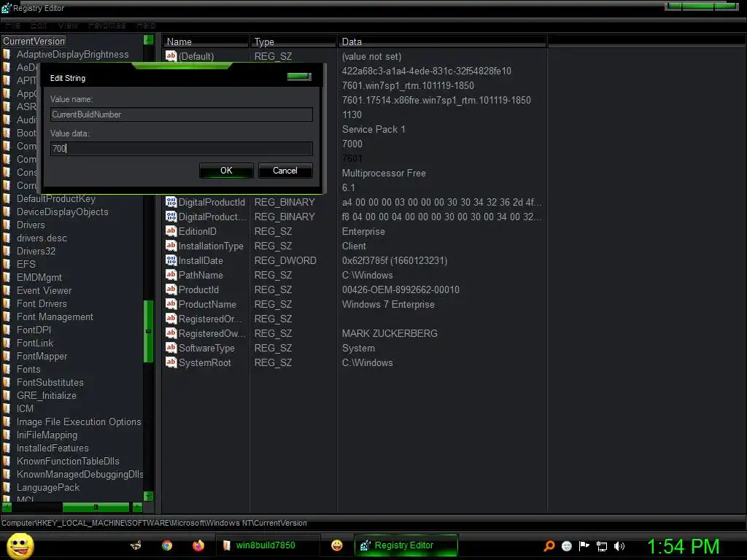
Task: Click the 'Service Pack 1' data cell
Action: pyautogui.click(x=373, y=129)
